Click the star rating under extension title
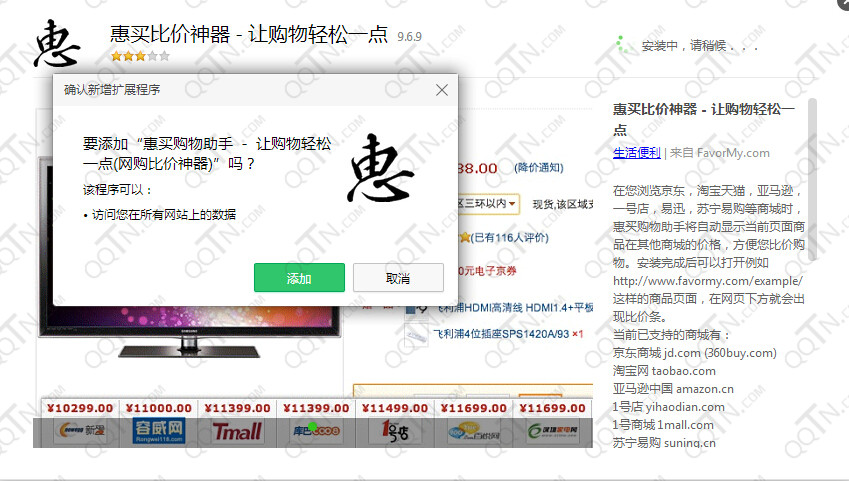849x481 pixels. [x=140, y=57]
